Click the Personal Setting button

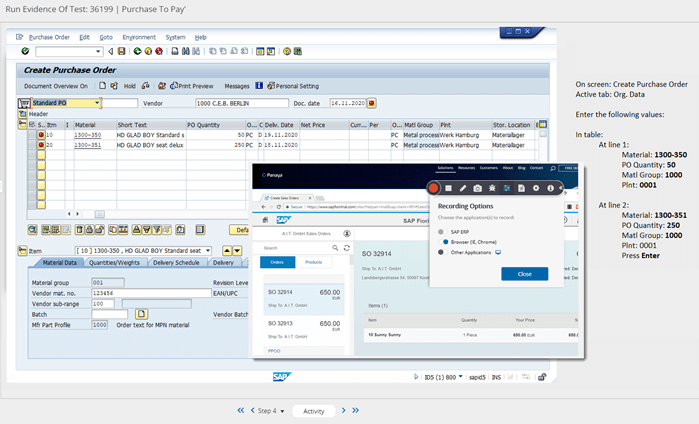(293, 86)
